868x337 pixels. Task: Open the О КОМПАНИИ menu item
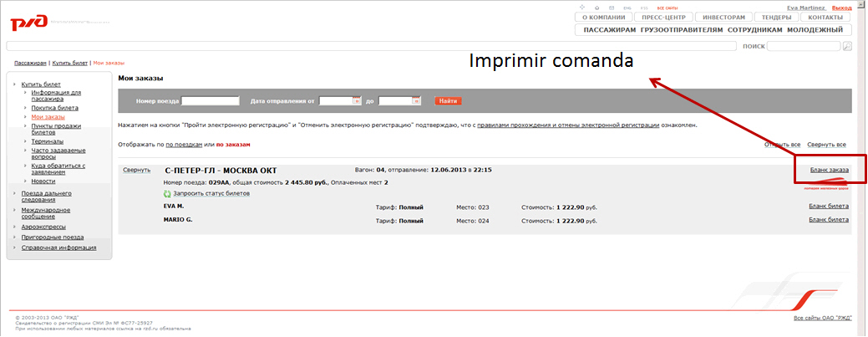(x=602, y=18)
